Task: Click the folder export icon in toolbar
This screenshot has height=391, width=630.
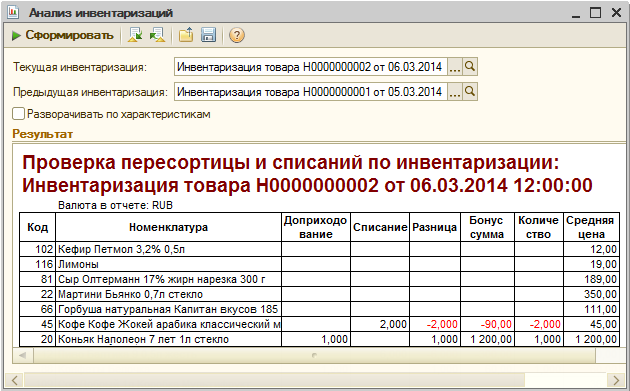Action: click(186, 35)
